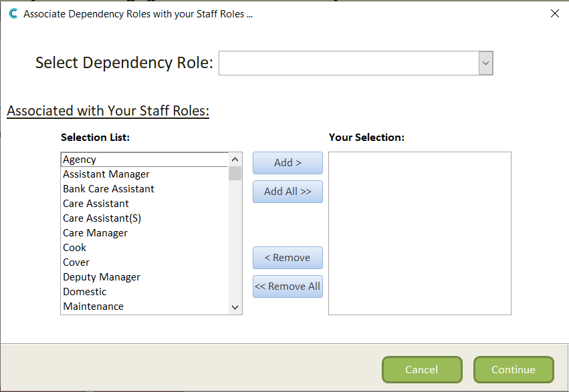Click the < Remove button
Viewport: 569px width, 392px height.
[288, 258]
